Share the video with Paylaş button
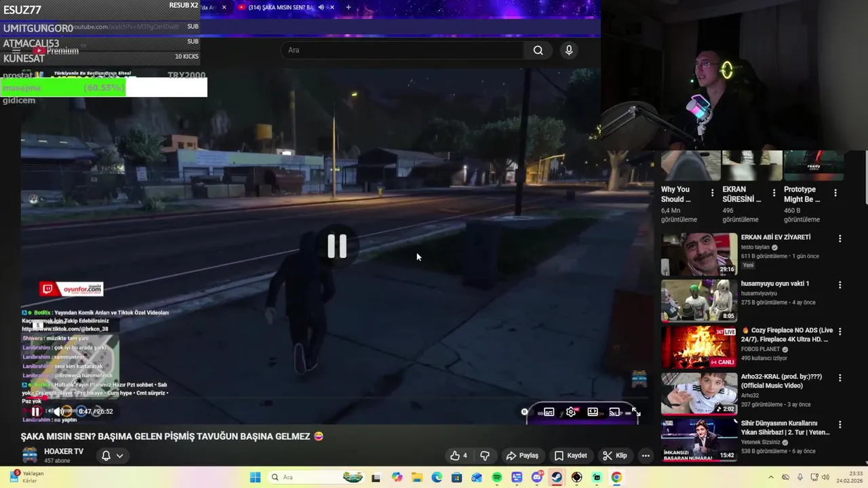868x488 pixels. (x=522, y=455)
